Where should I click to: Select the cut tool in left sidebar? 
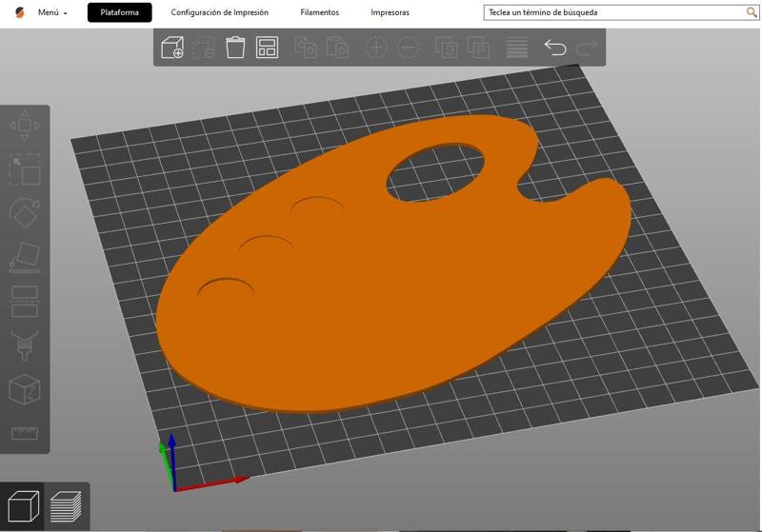tap(25, 302)
